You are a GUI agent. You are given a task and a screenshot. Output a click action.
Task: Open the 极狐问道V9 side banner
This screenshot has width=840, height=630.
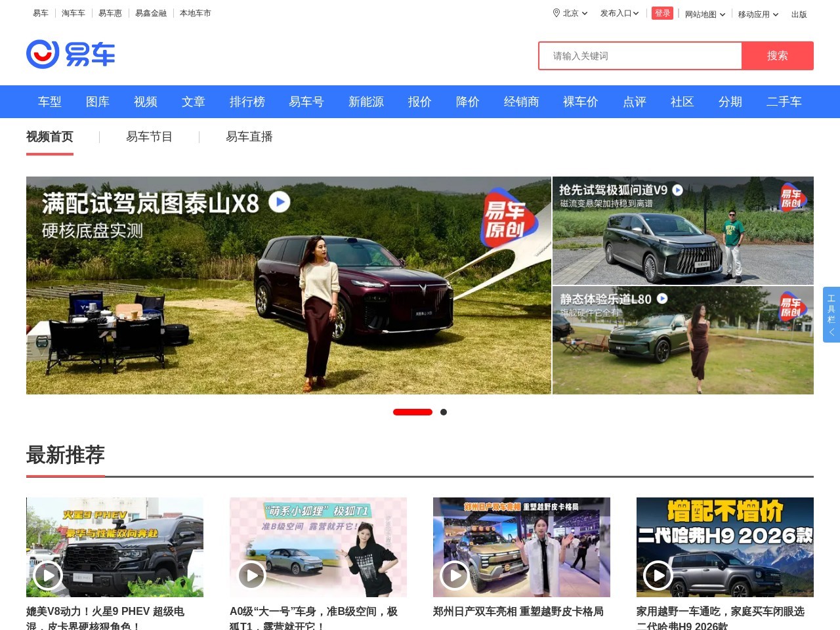683,230
